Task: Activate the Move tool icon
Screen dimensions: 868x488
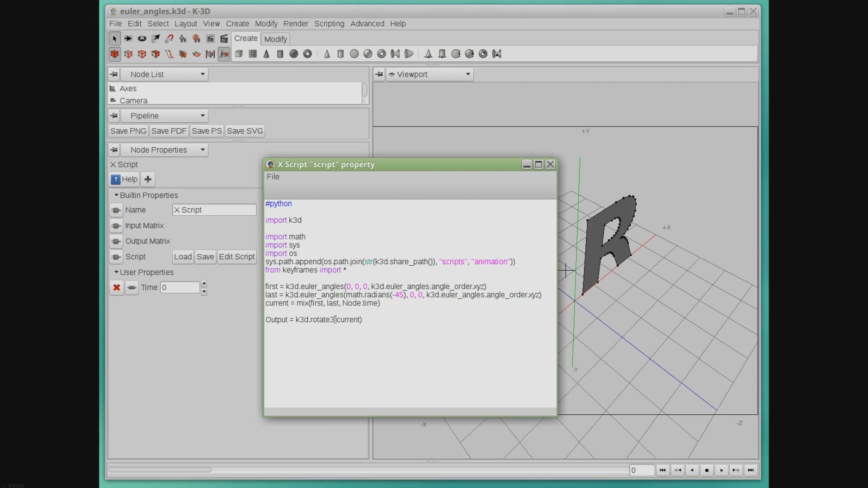Action: [128, 39]
